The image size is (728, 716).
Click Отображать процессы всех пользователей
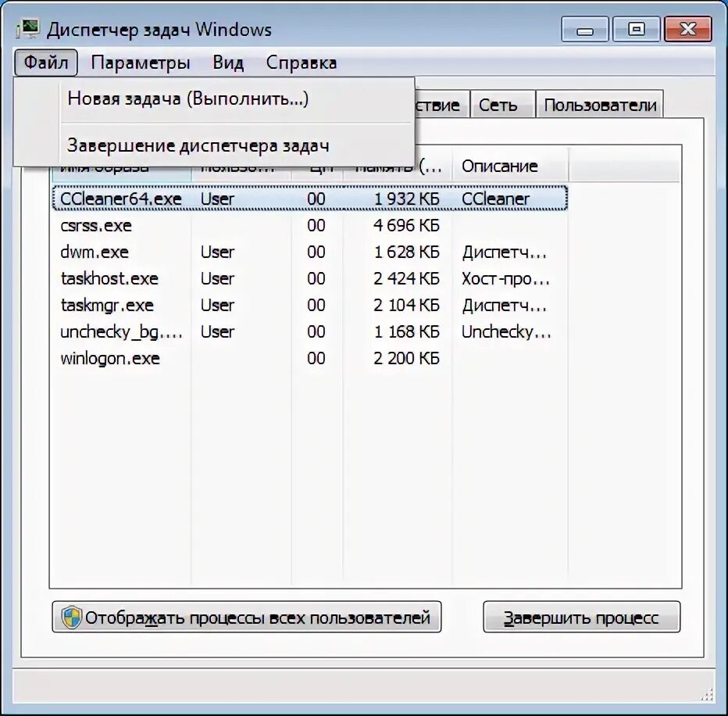246,617
